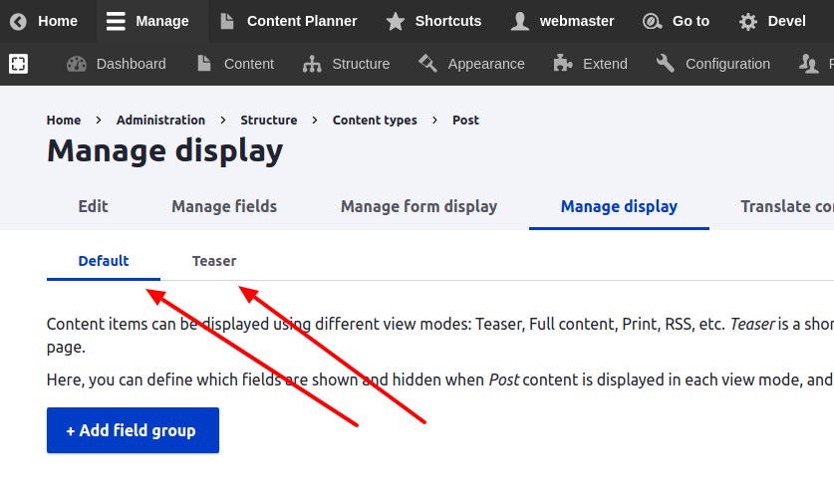
Task: Click the webmaster user account icon
Action: pos(519,21)
